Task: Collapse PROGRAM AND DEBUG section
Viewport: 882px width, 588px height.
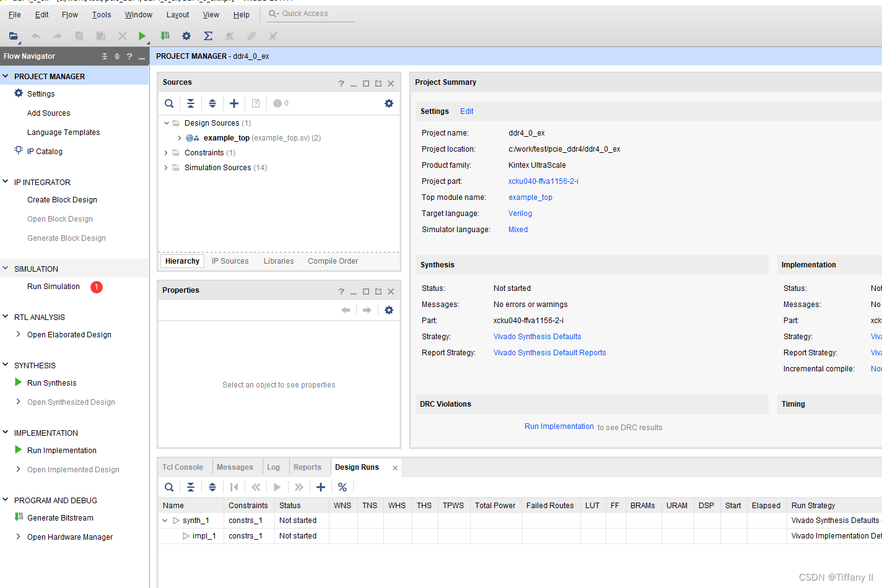Action: tap(6, 500)
